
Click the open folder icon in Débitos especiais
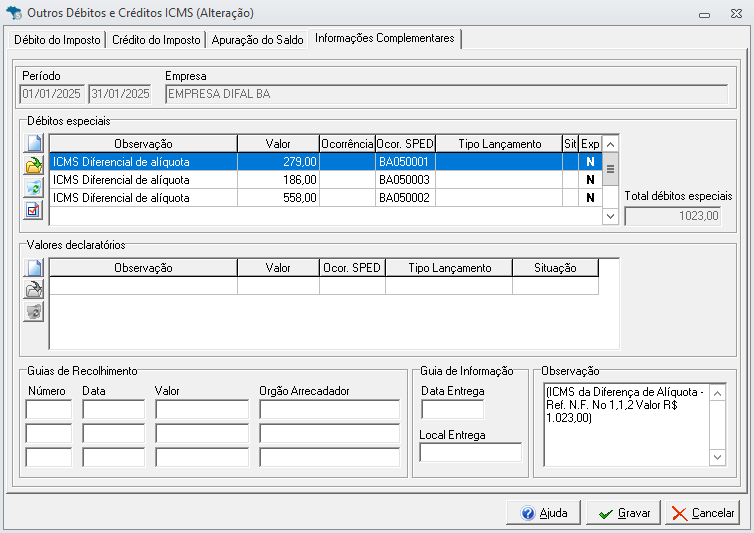tap(34, 166)
